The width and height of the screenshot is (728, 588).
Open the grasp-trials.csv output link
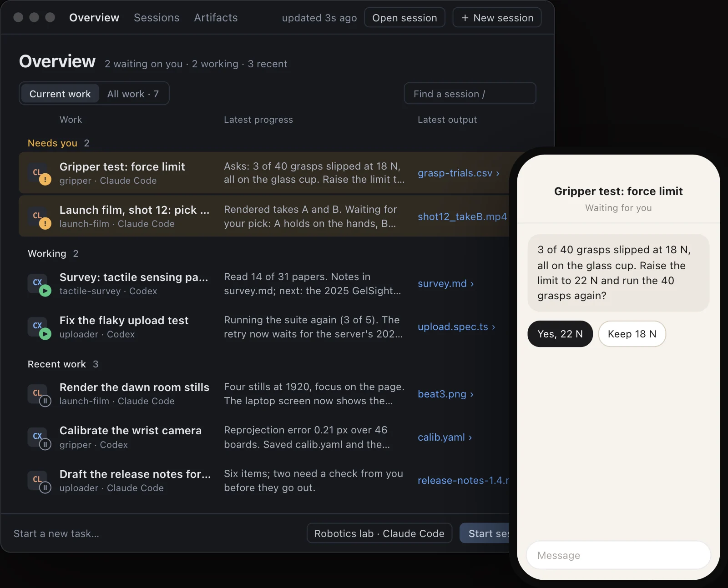(x=459, y=173)
